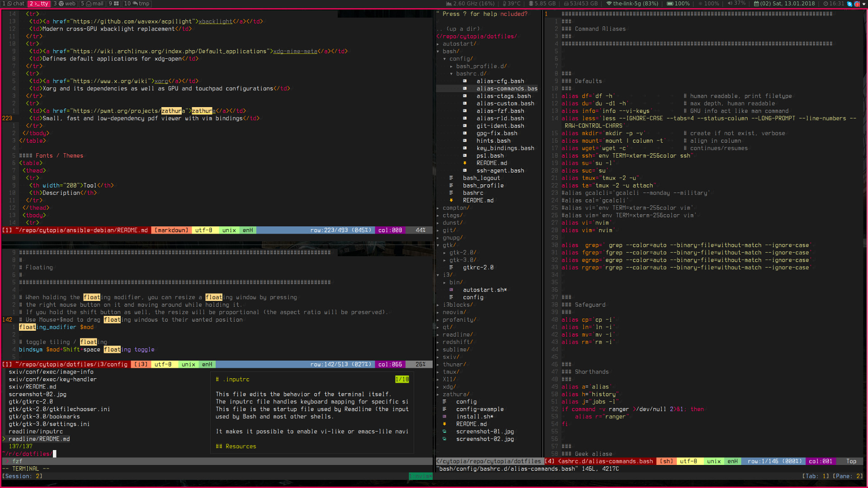Click the file icon beside key_bindings.bash
868x488 pixels.
coord(465,148)
